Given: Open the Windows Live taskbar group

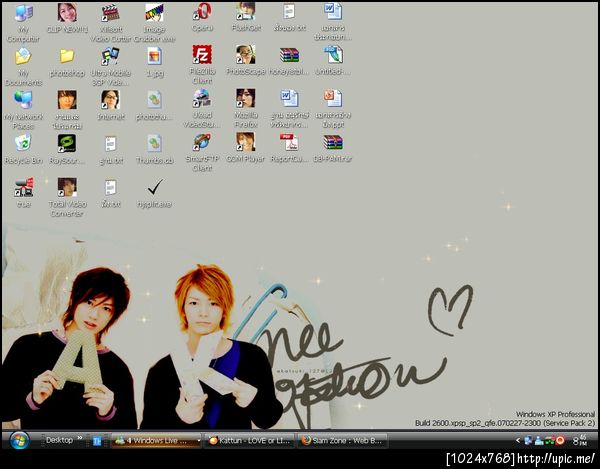Looking at the screenshot, I should 156,441.
